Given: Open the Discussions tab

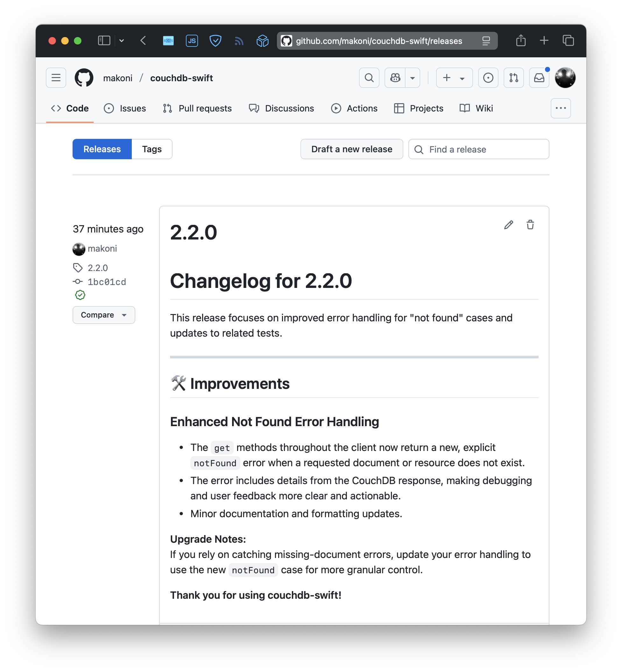Looking at the screenshot, I should pos(281,108).
